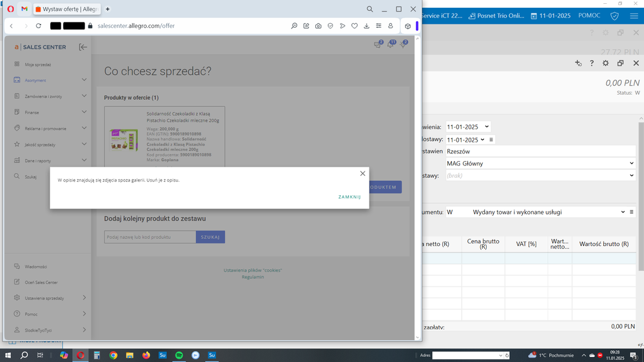Click Posnet Trio Online in blue header
Image resolution: width=644 pixels, height=362 pixels.
[496, 16]
